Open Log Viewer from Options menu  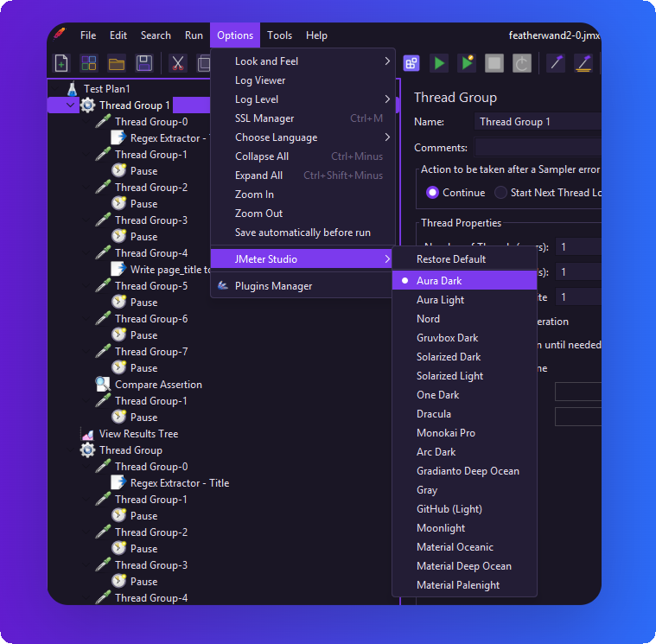(x=303, y=80)
